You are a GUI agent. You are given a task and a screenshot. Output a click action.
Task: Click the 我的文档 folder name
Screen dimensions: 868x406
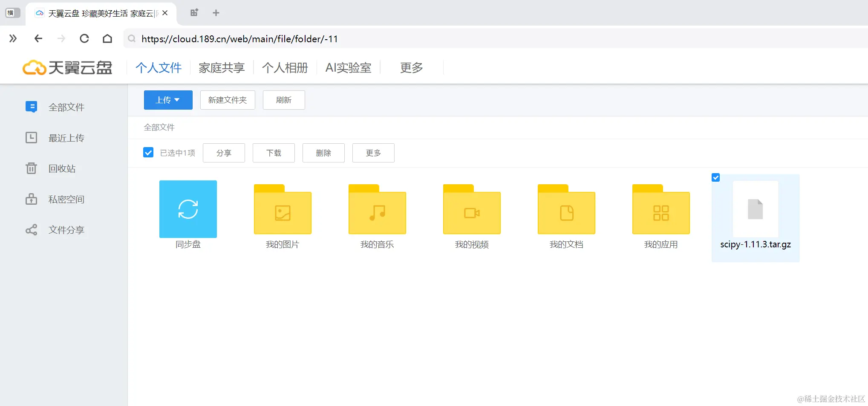click(x=566, y=244)
